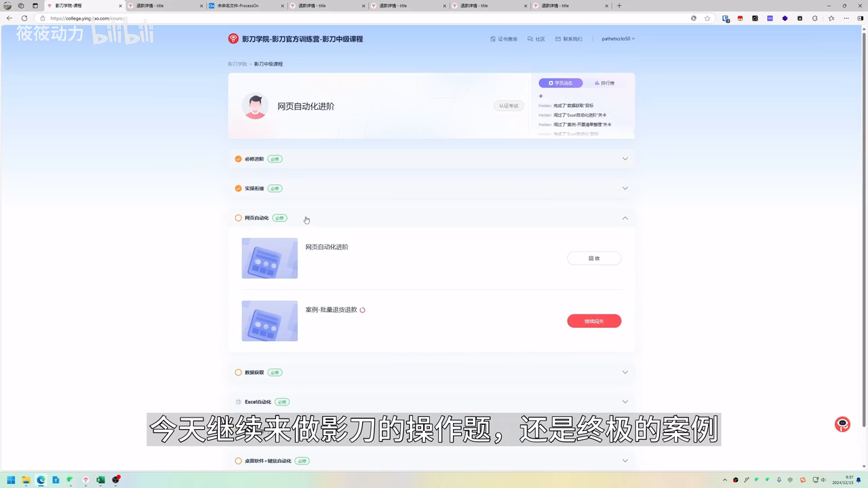The width and height of the screenshot is (868, 488).
Task: Click the Edge browser taskbar icon
Action: pyautogui.click(x=41, y=480)
